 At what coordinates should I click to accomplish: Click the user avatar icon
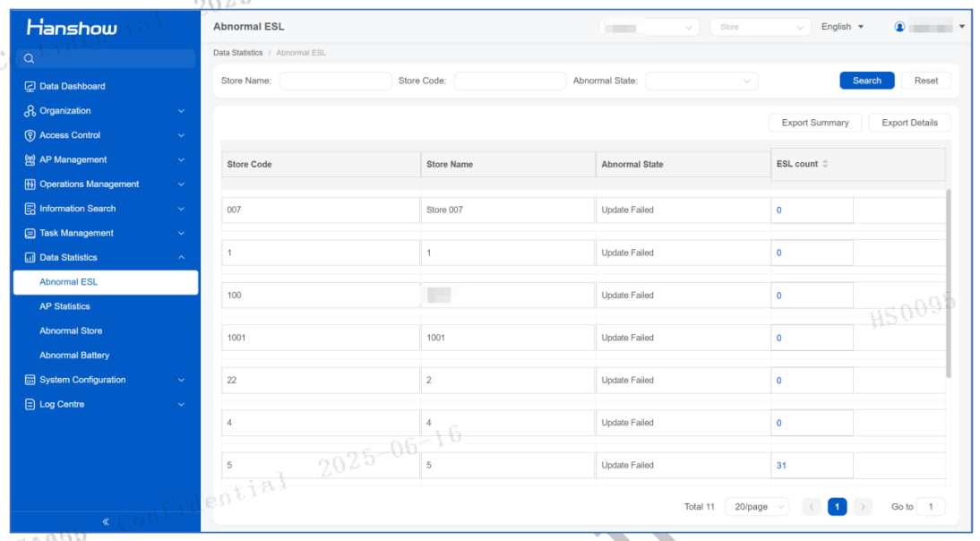(x=899, y=27)
